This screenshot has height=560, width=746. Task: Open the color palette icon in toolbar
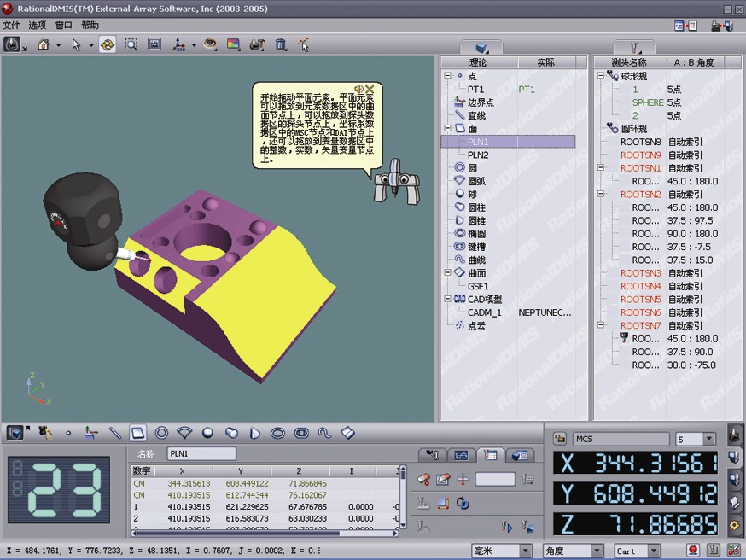click(x=232, y=44)
